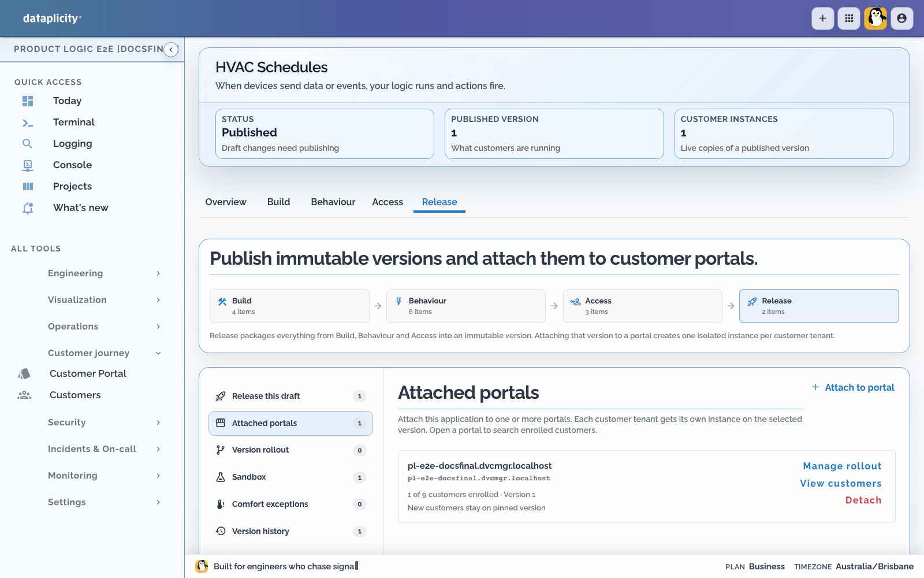Viewport: 924px width, 578px height.
Task: Click the Customer Instances card
Action: pos(784,134)
